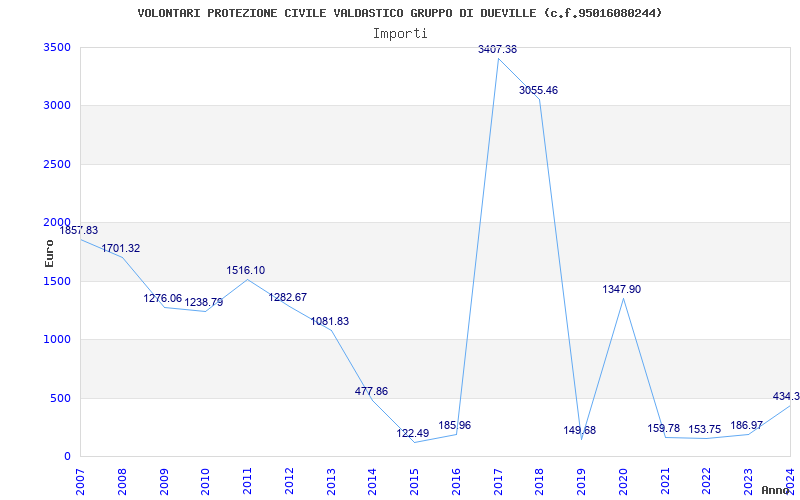Viewport: 800px width, 500px height.
Task: Click the 1701.32 data value
Action: [120, 248]
